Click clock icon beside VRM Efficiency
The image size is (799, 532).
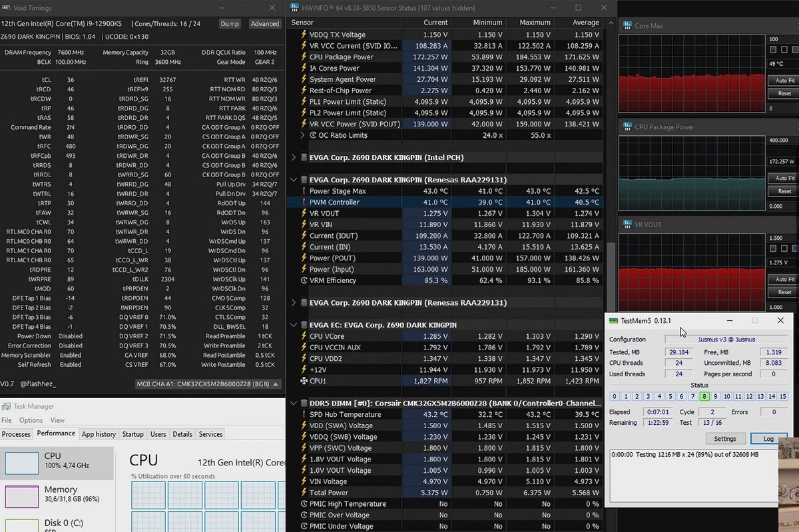pos(304,280)
